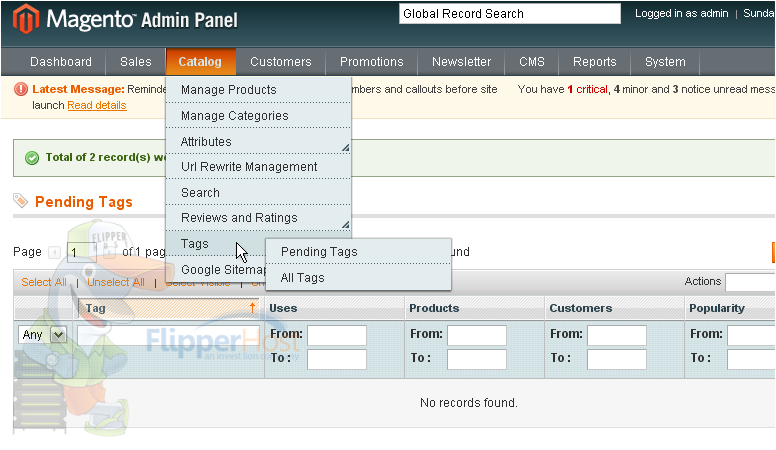Sort by Tag column arrow
776x450 pixels.
click(252, 307)
